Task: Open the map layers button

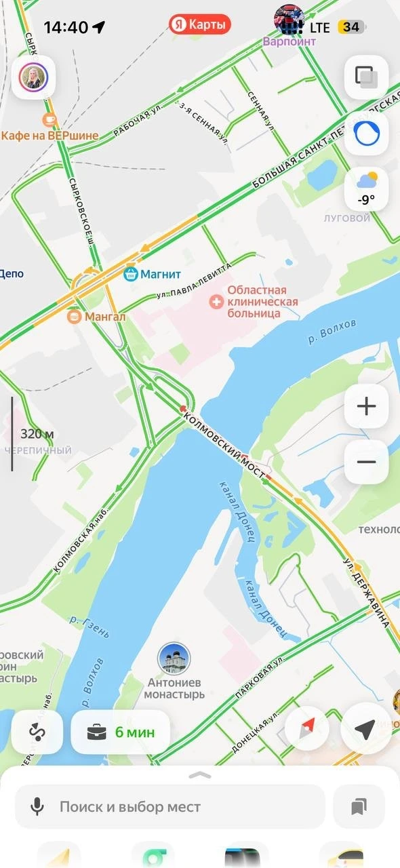Action: pos(366,77)
